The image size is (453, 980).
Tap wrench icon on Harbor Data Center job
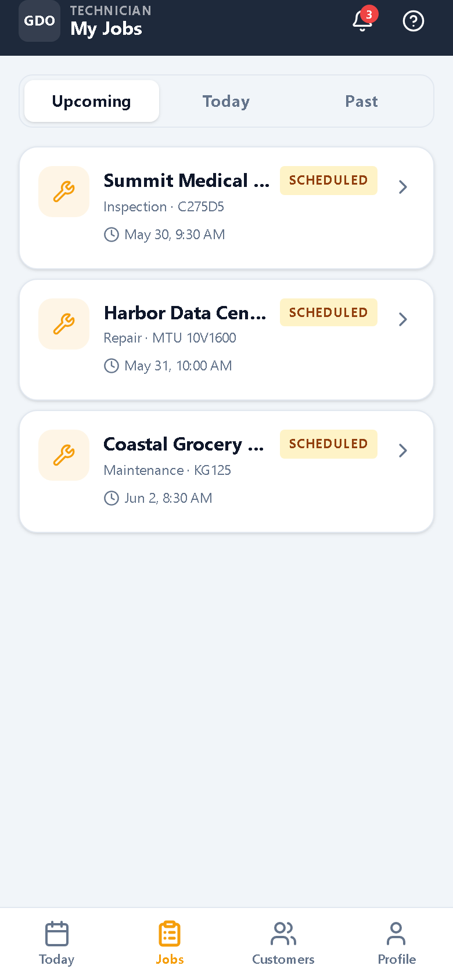(x=64, y=324)
